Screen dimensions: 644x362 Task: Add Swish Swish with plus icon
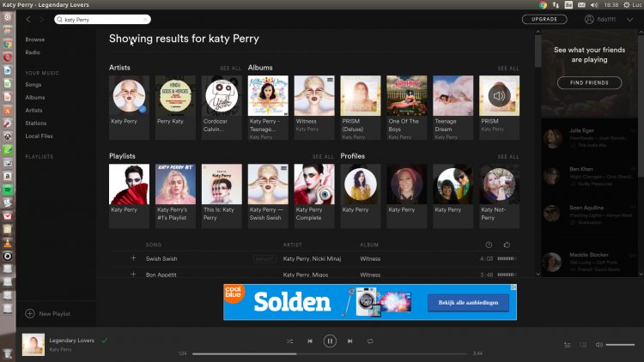[133, 258]
